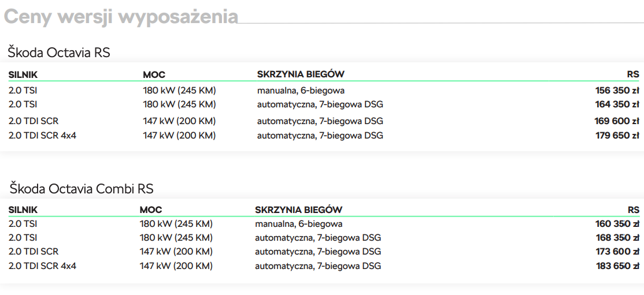644x295 pixels.
Task: Select the "Škoda Octavia RS" table heading
Action: (x=59, y=53)
